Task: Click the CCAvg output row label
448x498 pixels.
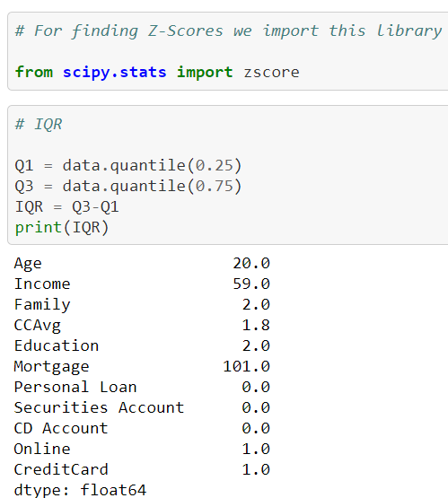Action: click(38, 326)
